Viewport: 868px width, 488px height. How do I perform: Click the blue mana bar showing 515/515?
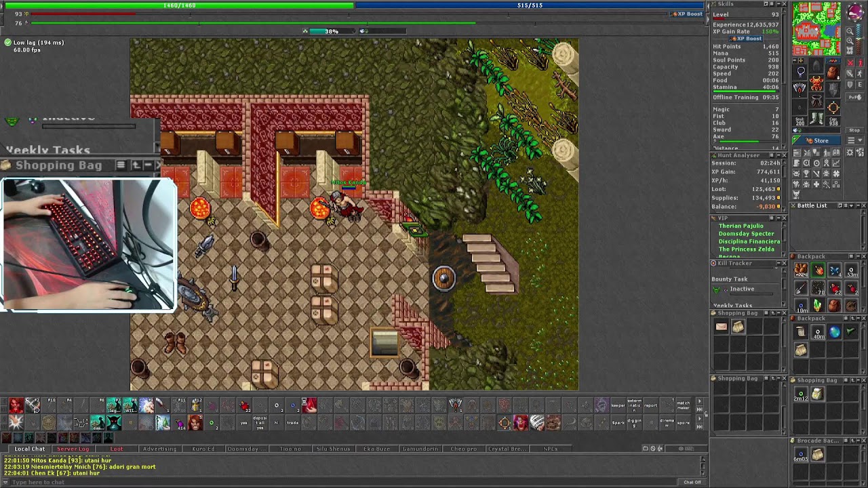pos(530,5)
